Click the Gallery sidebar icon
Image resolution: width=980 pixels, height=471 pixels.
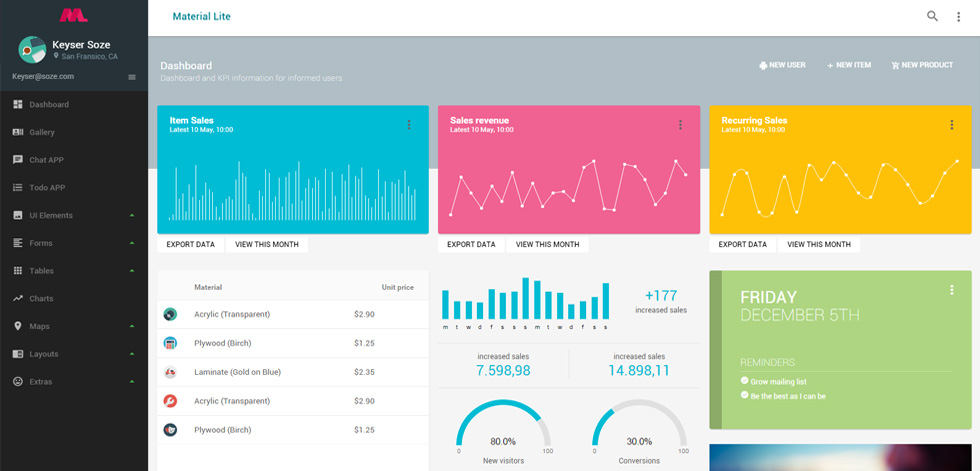click(18, 132)
